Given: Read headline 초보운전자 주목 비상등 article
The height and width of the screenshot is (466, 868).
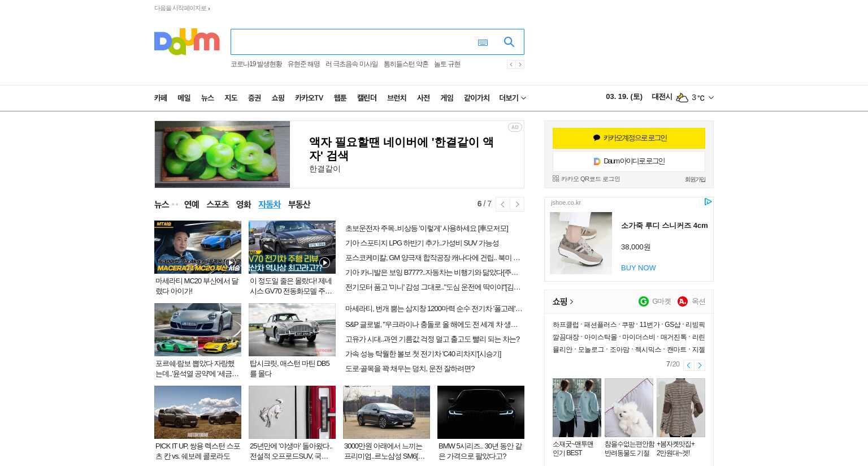Looking at the screenshot, I should 427,228.
